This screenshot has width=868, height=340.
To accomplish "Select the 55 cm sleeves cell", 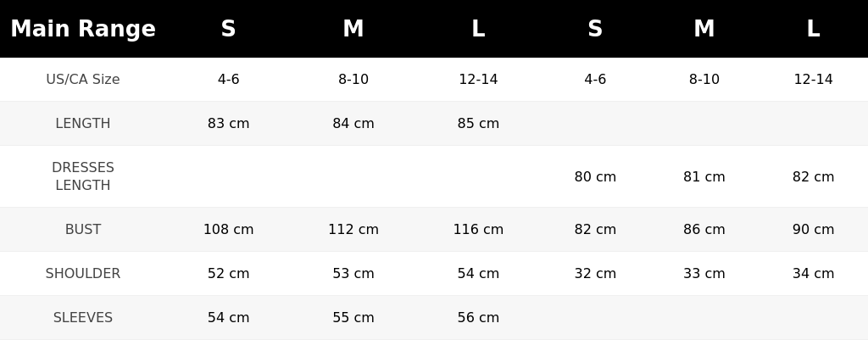I will click(353, 317).
